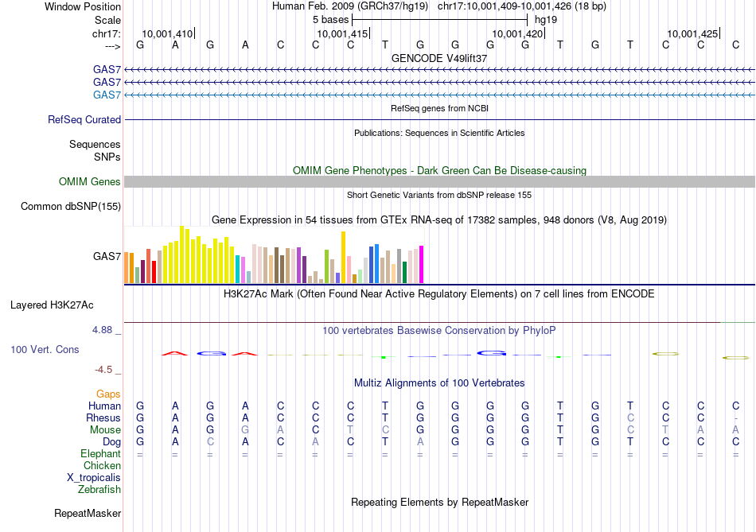This screenshot has height=532, width=756.
Task: Click the first GAS7 GENCODE transcript label
Action: pos(107,69)
